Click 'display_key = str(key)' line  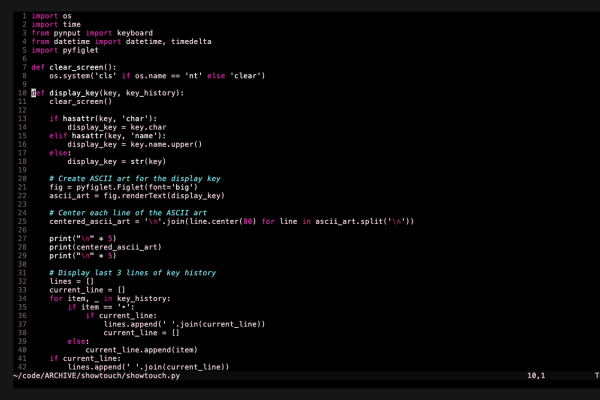pyautogui.click(x=117, y=162)
